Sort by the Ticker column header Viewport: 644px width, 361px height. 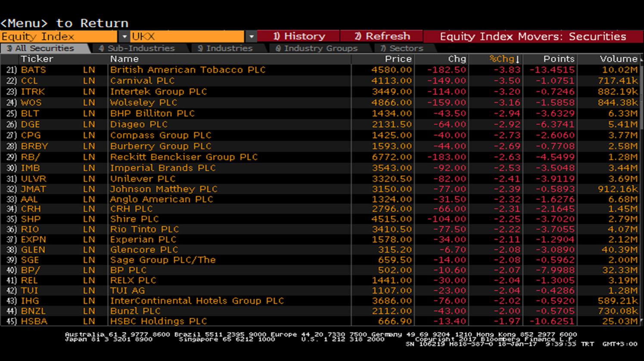37,59
